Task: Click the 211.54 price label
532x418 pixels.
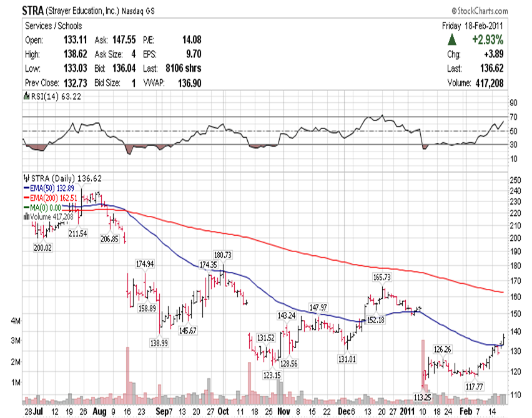Action: 77,233
